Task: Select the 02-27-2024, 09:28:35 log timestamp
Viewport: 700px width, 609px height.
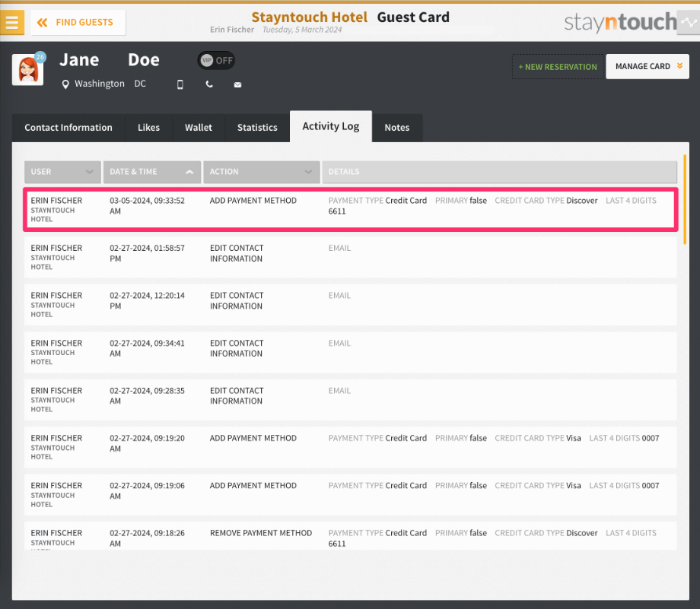Action: [x=148, y=396]
